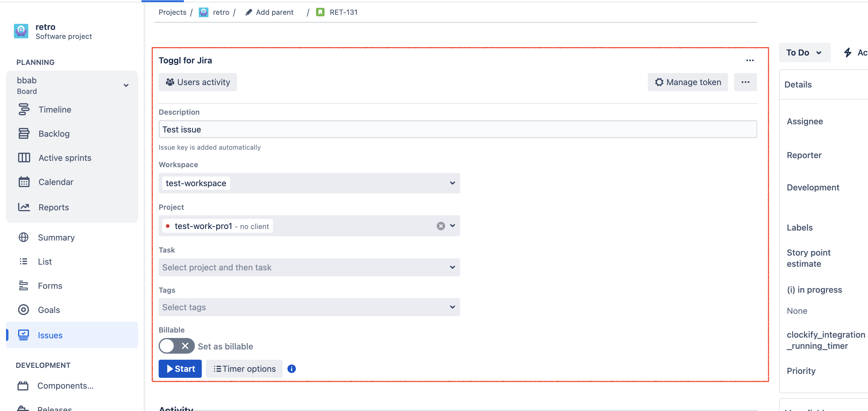
Task: Open Users activity
Action: [198, 82]
